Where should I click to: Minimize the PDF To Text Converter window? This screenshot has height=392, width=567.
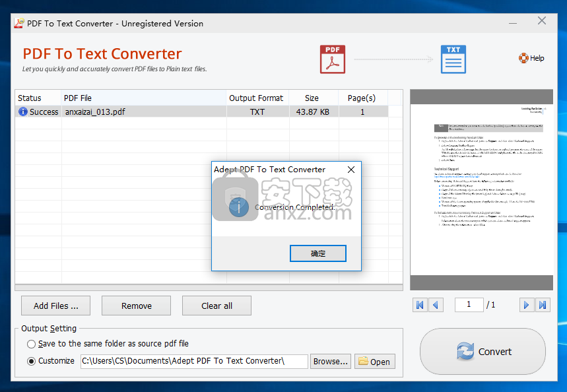(x=513, y=23)
